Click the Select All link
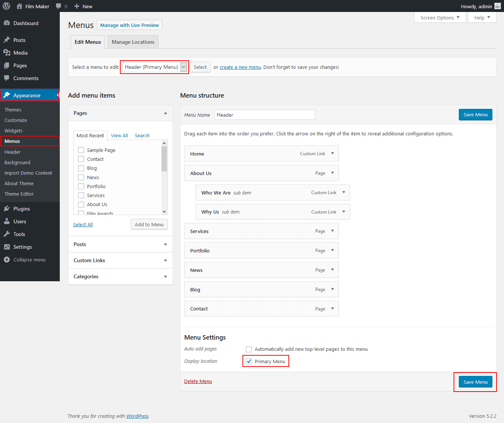Screen dimensions: 504x423 83,224
